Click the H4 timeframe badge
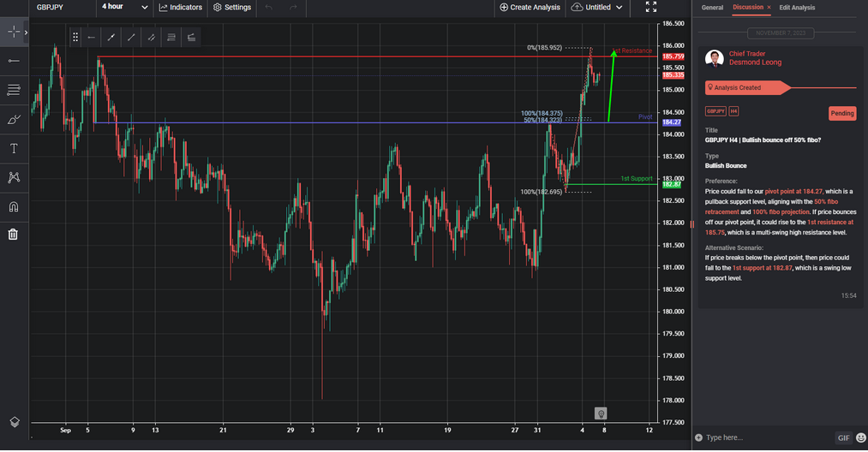 733,111
